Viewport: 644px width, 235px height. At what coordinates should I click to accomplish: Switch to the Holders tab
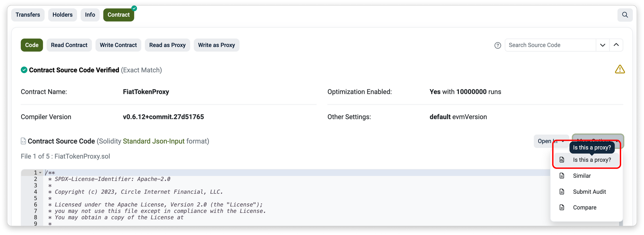click(x=62, y=15)
